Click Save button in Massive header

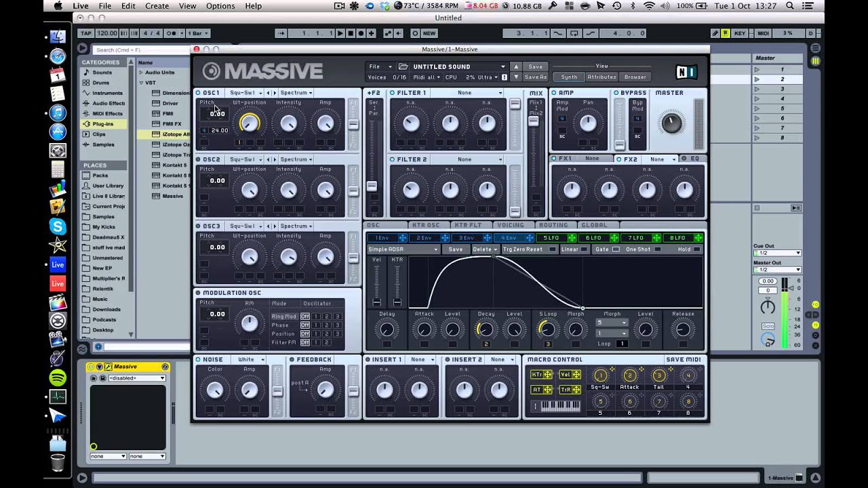pos(535,66)
